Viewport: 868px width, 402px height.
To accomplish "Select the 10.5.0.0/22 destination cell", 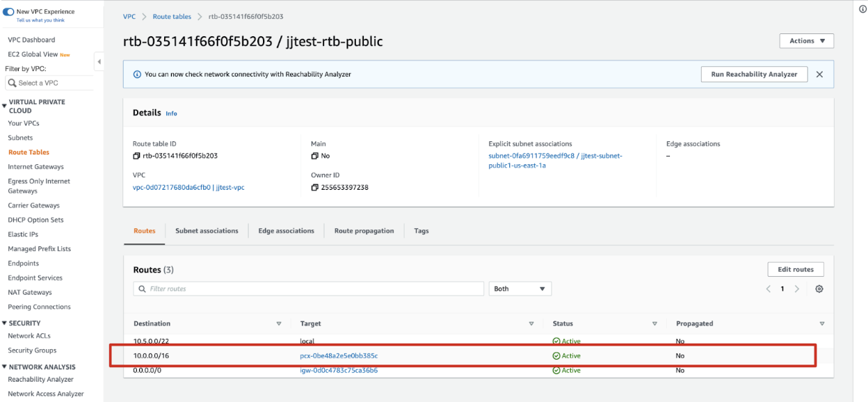I will coord(151,341).
